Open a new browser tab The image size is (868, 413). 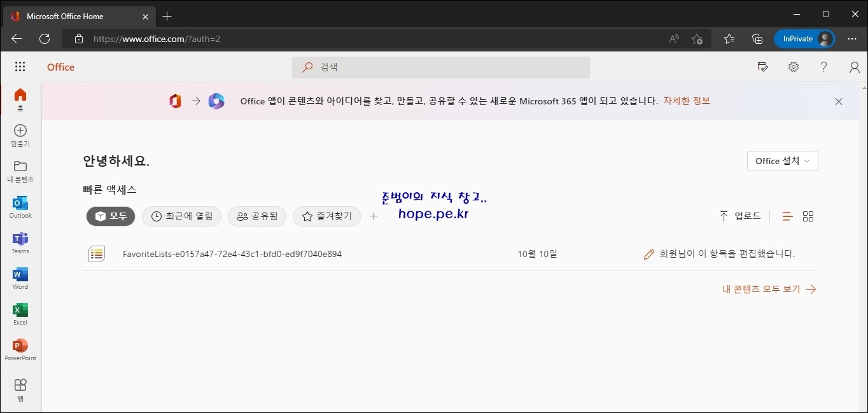pos(167,16)
